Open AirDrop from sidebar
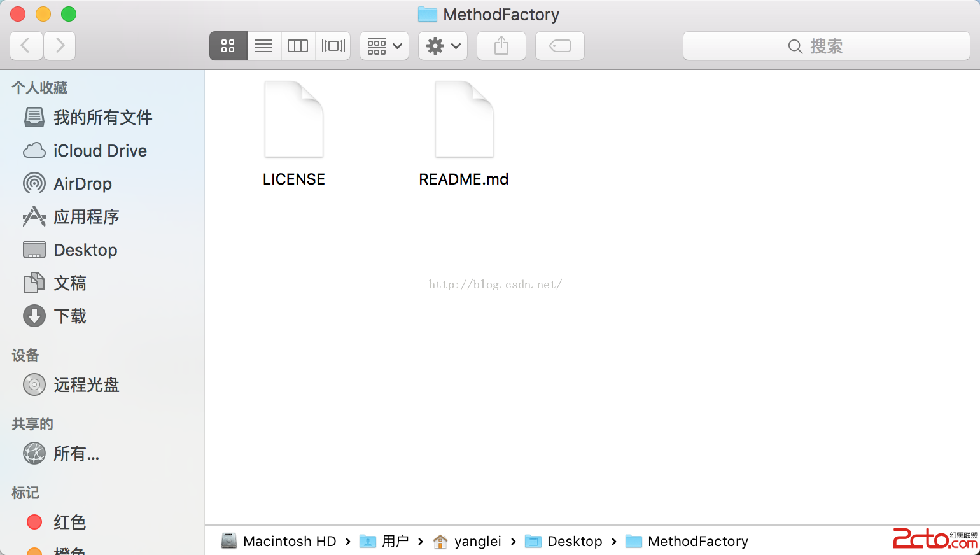Image resolution: width=980 pixels, height=555 pixels. point(82,184)
